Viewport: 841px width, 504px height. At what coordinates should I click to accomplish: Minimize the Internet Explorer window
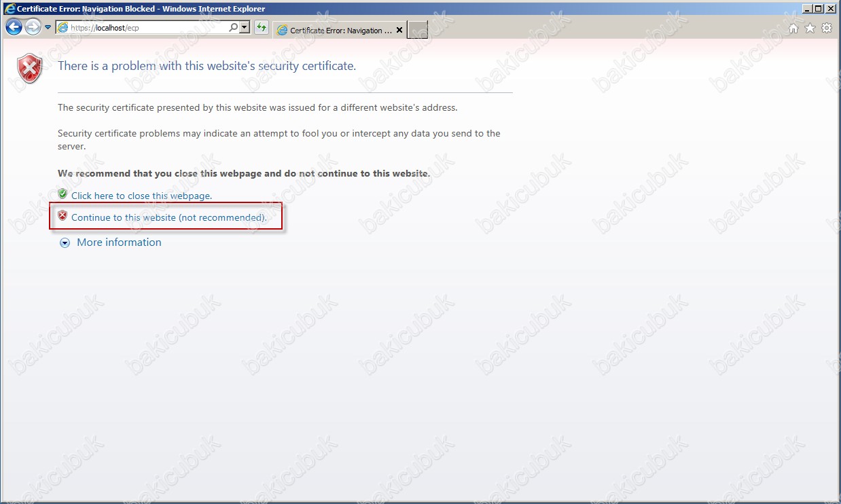(x=807, y=9)
